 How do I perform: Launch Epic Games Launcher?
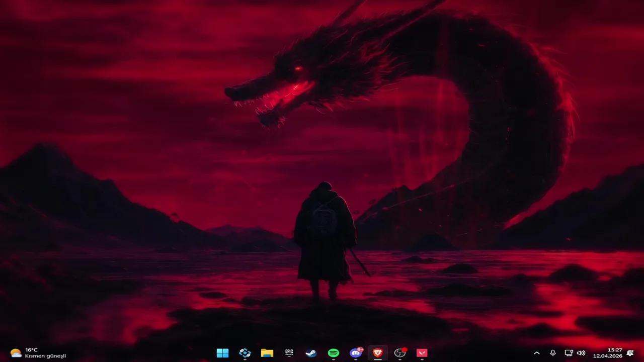[289, 353]
